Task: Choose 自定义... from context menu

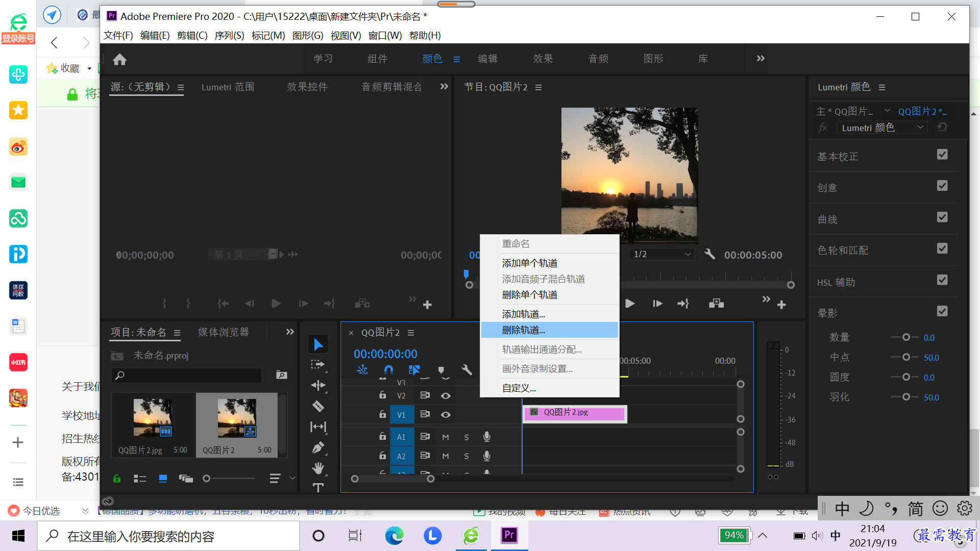Action: pos(550,388)
